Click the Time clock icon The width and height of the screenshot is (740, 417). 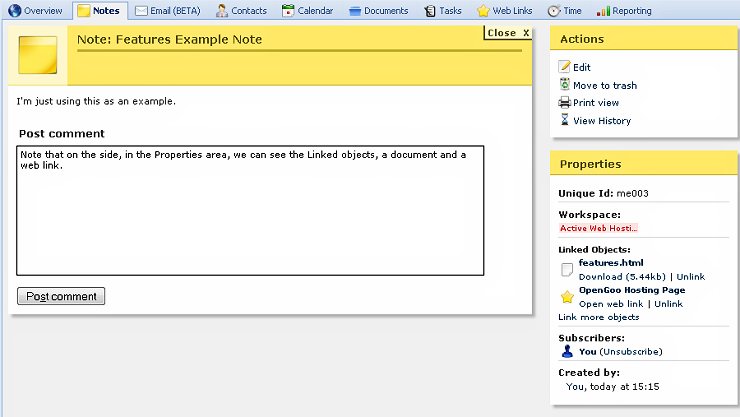pyautogui.click(x=554, y=11)
